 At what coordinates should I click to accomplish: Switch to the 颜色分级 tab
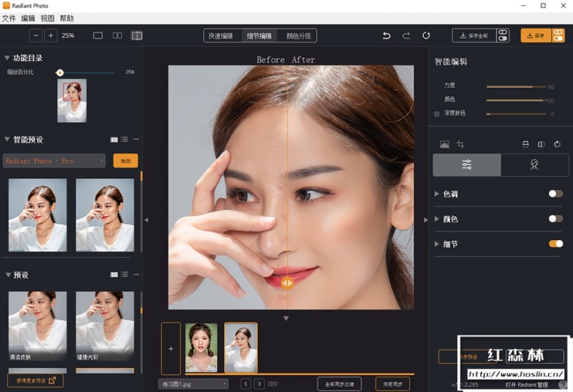click(x=298, y=36)
